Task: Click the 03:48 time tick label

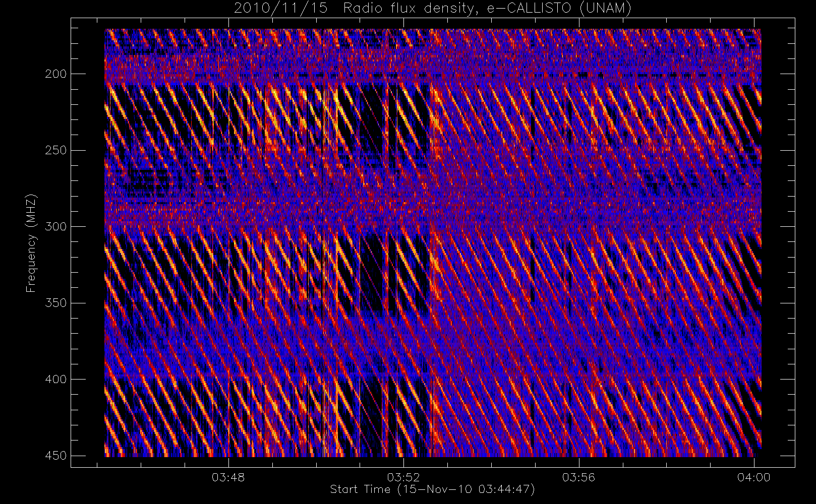Action: point(228,477)
